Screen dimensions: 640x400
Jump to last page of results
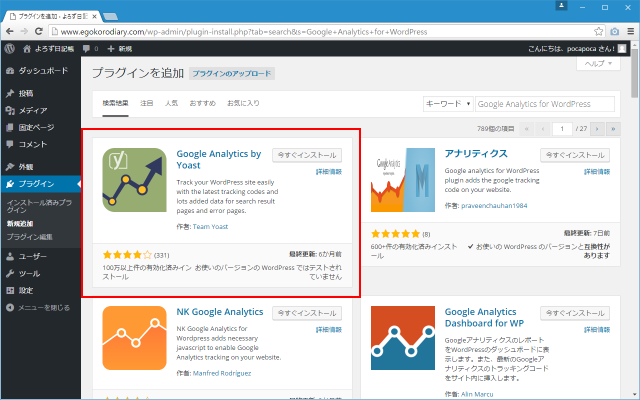point(613,129)
